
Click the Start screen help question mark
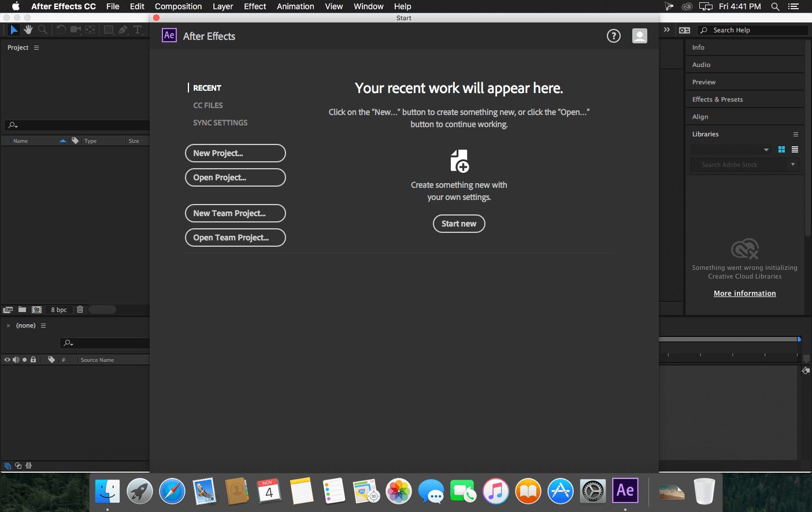(614, 36)
